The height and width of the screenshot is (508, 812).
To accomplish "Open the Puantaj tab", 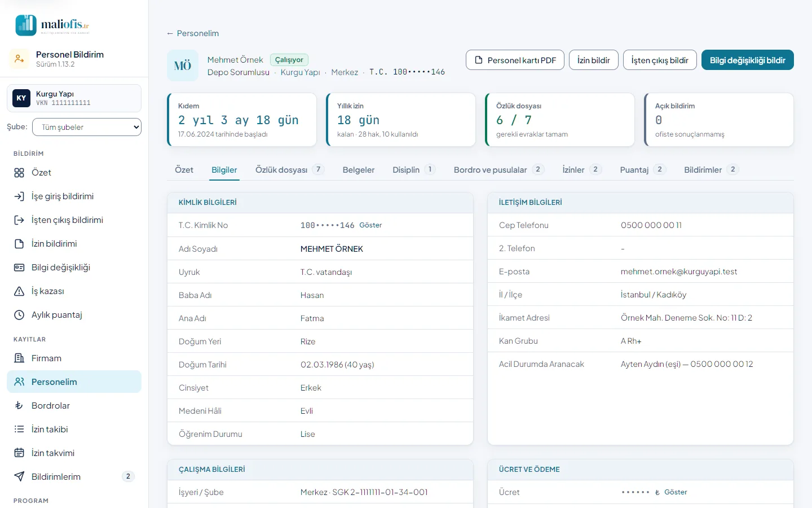I will (643, 170).
